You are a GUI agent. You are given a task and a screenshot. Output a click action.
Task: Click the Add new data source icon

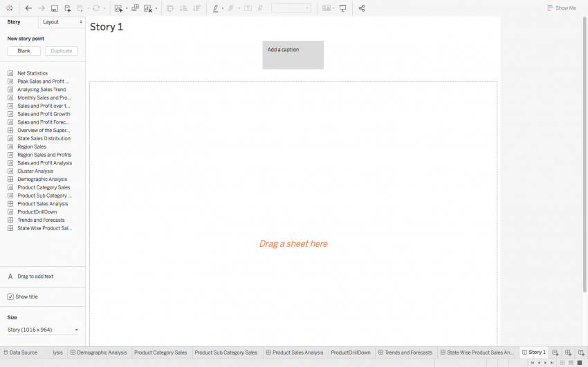(68, 8)
